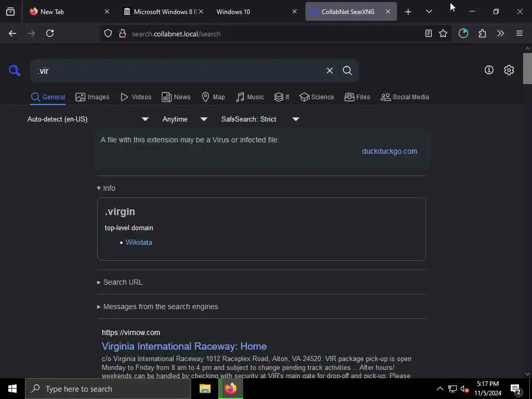Screen dimensions: 532x399
Task: Select the Music search category
Action: click(x=250, y=97)
